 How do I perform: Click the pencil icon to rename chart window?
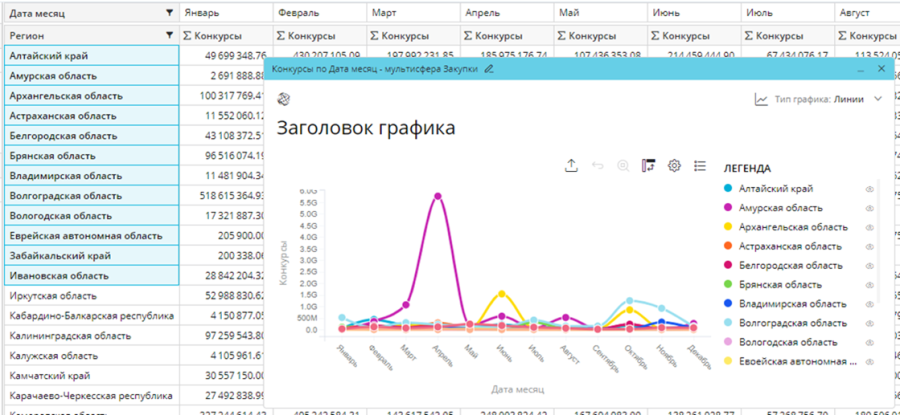[489, 69]
